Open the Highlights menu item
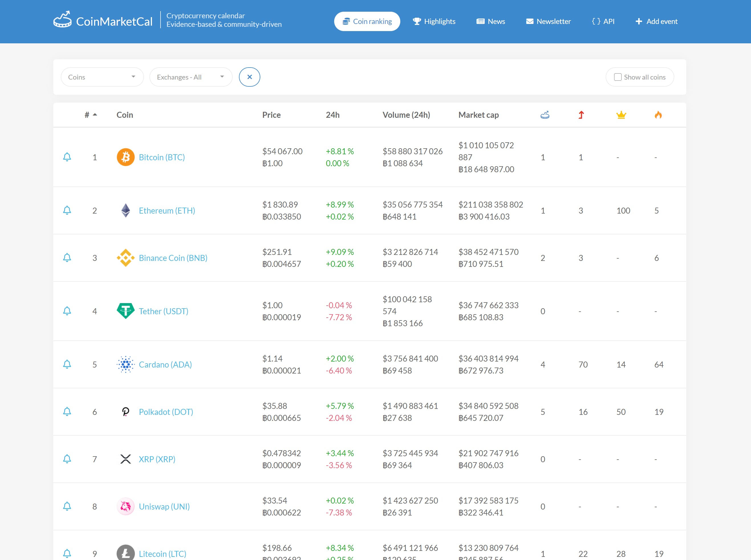Viewport: 751px width, 560px height. click(434, 21)
